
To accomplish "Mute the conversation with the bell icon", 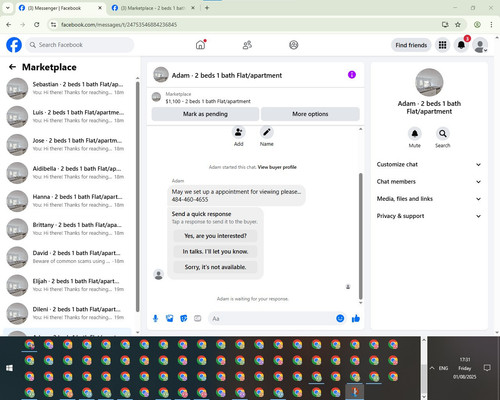I will coord(415,134).
